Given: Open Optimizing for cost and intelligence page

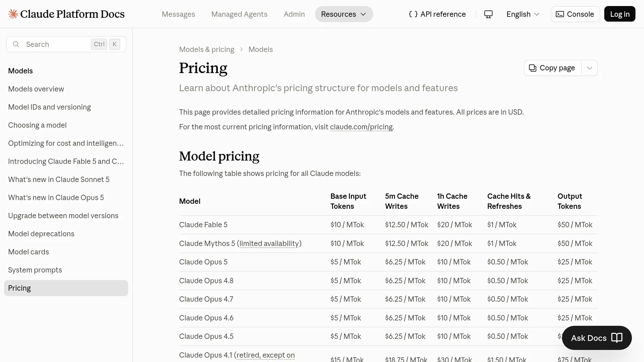Looking at the screenshot, I should 66,143.
